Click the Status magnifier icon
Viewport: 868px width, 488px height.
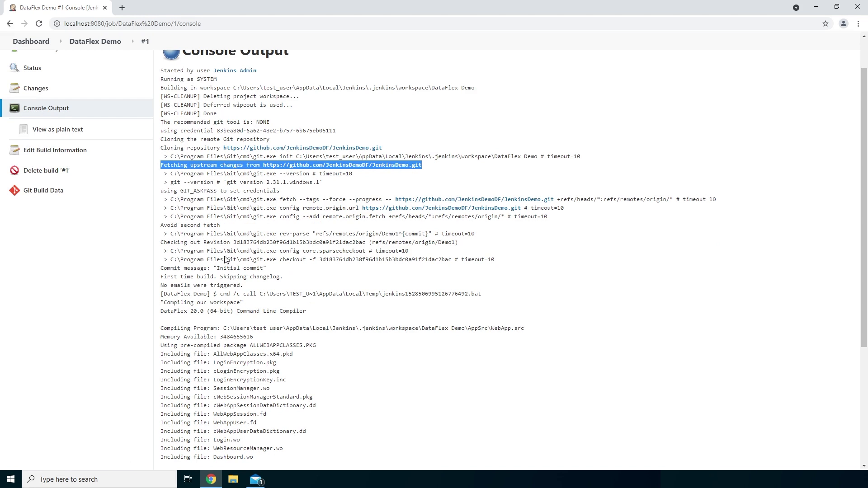[x=14, y=68]
